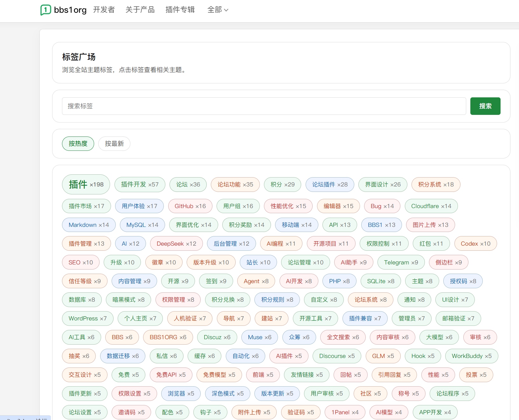Select the 暗黑模式 ×8 tag
The image size is (519, 420).
tap(128, 300)
